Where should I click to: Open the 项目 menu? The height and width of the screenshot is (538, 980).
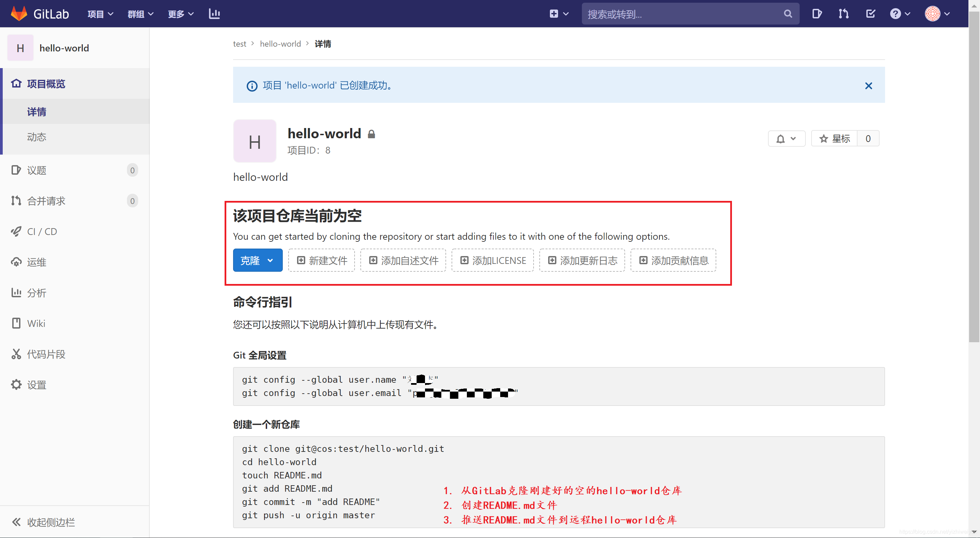(x=100, y=13)
